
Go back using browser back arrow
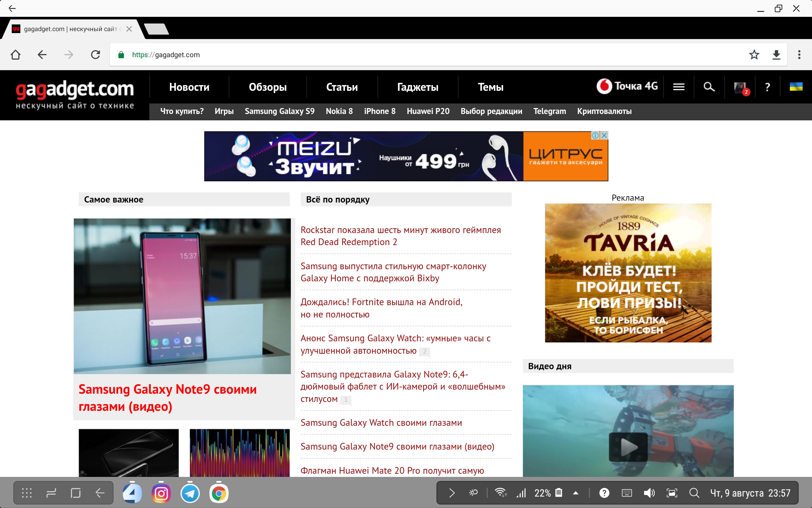point(42,55)
